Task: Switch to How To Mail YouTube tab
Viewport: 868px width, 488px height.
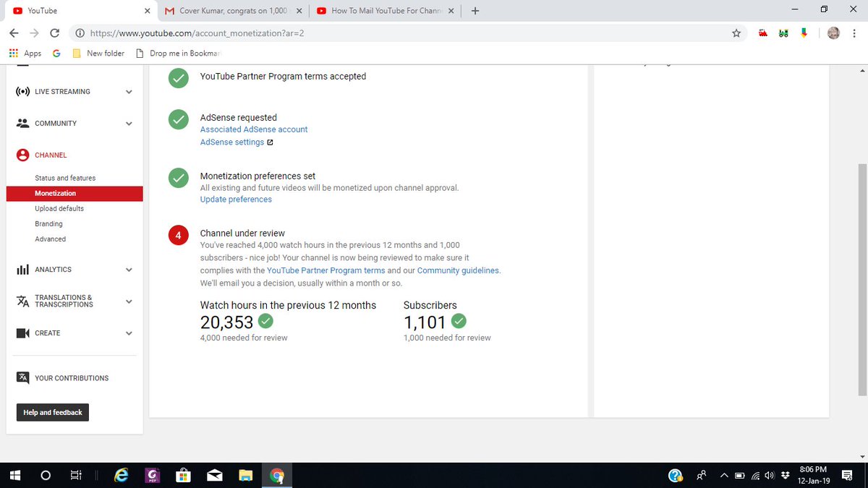Action: tap(385, 11)
